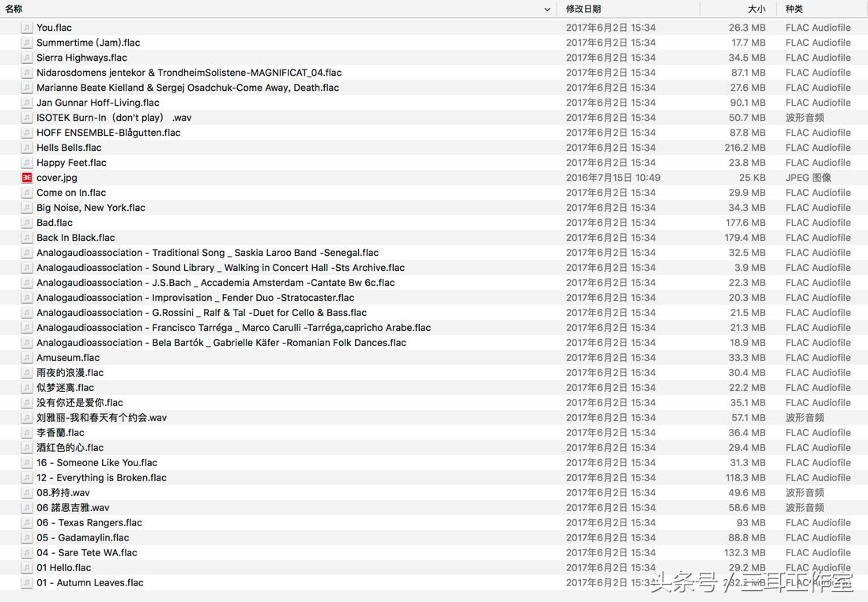Select the icon of 似梦迷离.flac

(x=27, y=387)
